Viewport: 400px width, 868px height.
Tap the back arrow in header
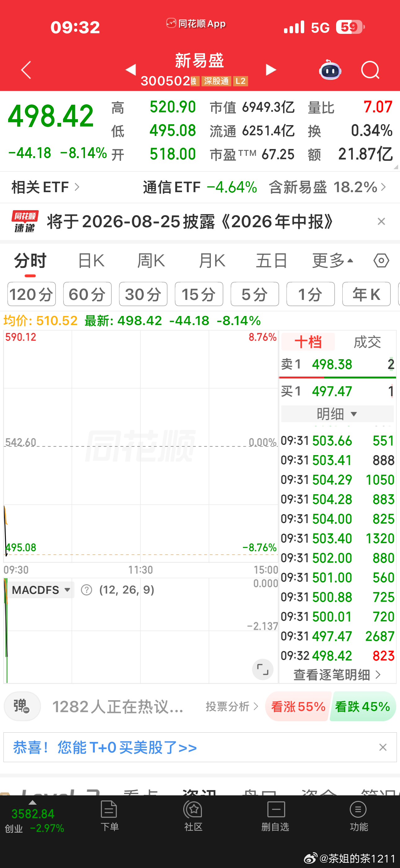point(26,70)
